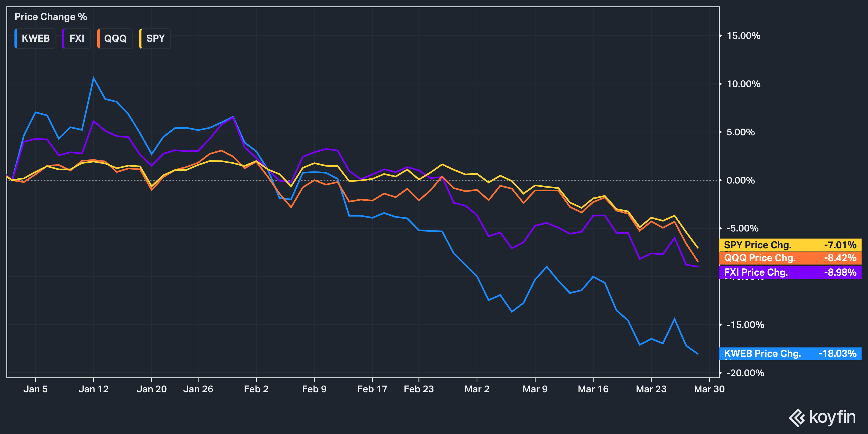Click the KWEB peak near Jan 12

(x=93, y=78)
